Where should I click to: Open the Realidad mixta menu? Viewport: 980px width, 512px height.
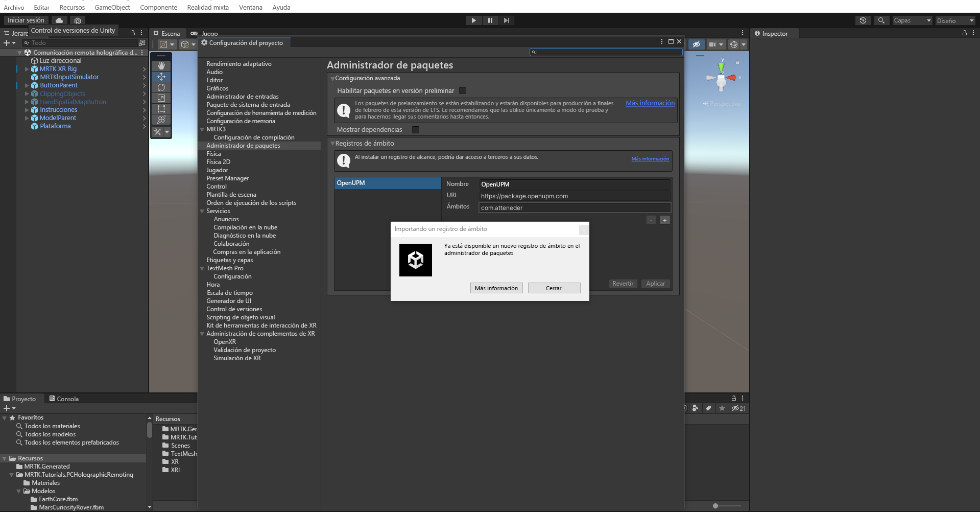[x=208, y=7]
